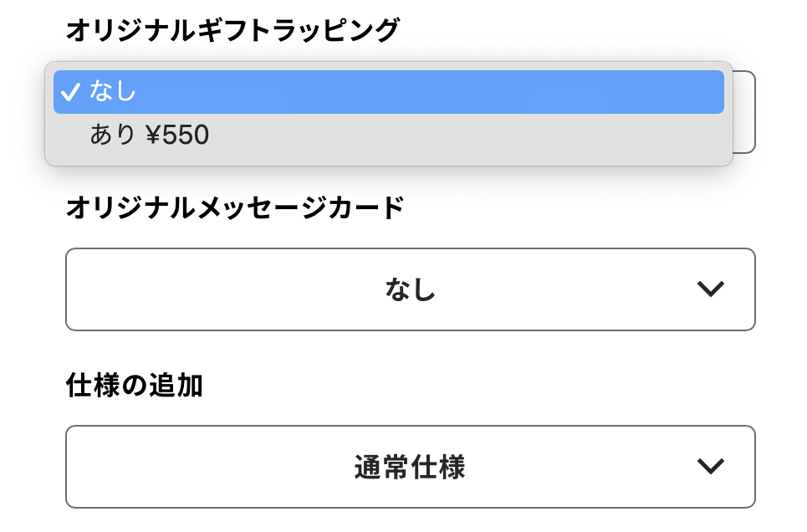Viewport: 807px width, 532px height.
Task: Click the 仕様の追加 heading label
Action: click(134, 386)
